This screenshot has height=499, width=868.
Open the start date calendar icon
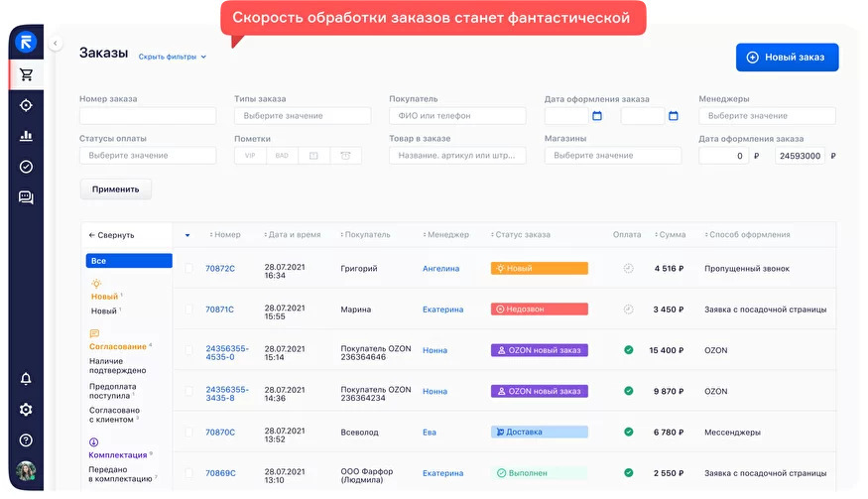coord(597,116)
